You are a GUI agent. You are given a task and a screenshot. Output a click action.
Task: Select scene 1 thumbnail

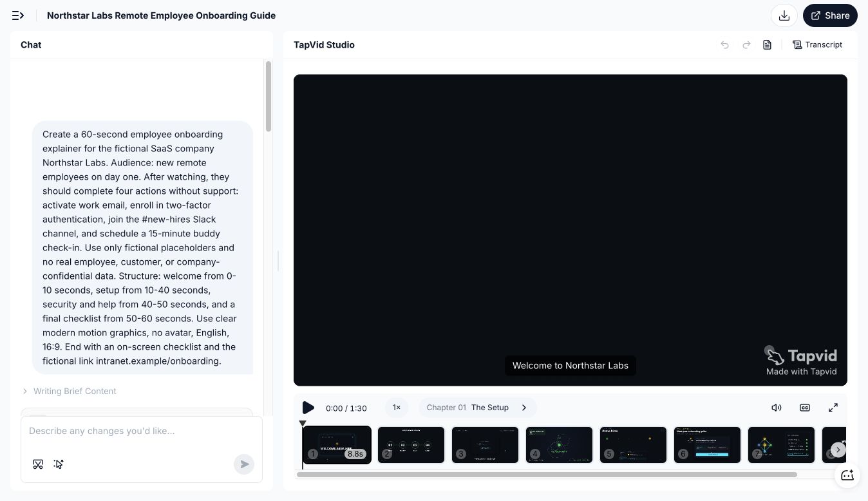(x=337, y=444)
